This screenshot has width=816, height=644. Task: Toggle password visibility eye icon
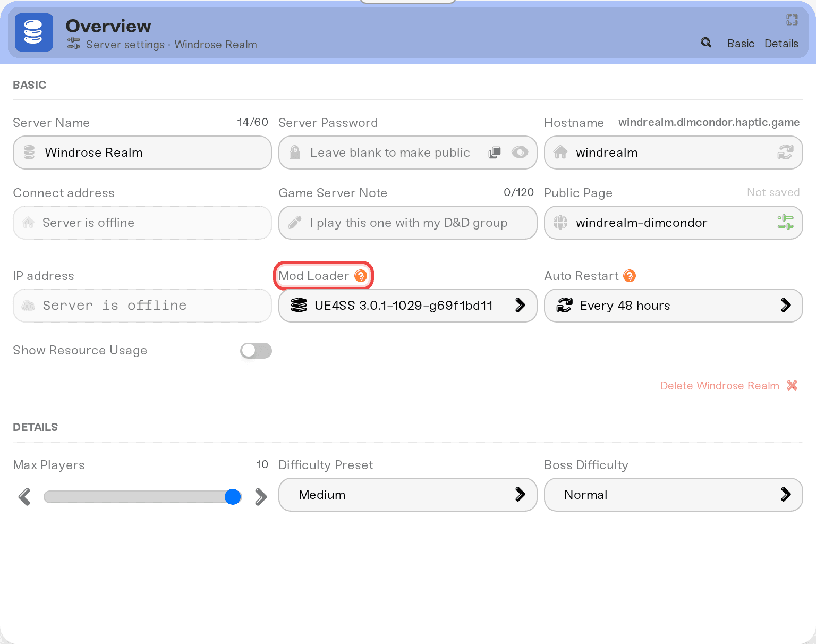click(x=520, y=152)
